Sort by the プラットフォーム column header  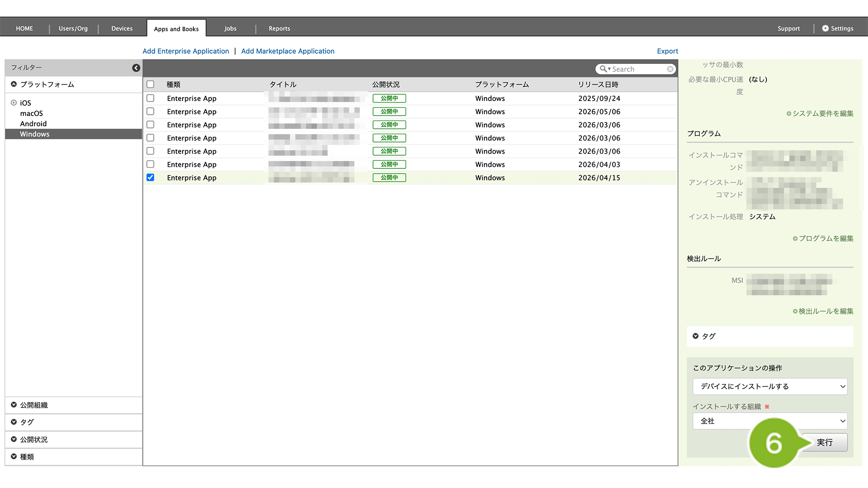[502, 84]
